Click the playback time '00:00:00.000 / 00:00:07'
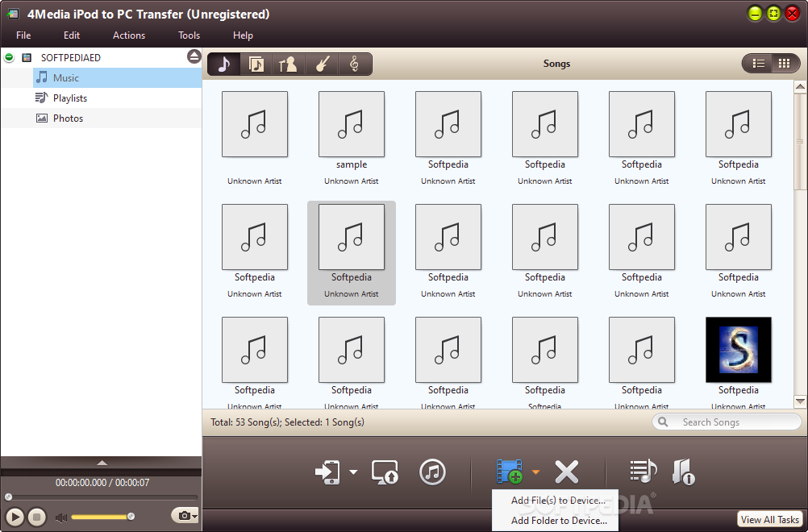This screenshot has height=532, width=808. [102, 483]
